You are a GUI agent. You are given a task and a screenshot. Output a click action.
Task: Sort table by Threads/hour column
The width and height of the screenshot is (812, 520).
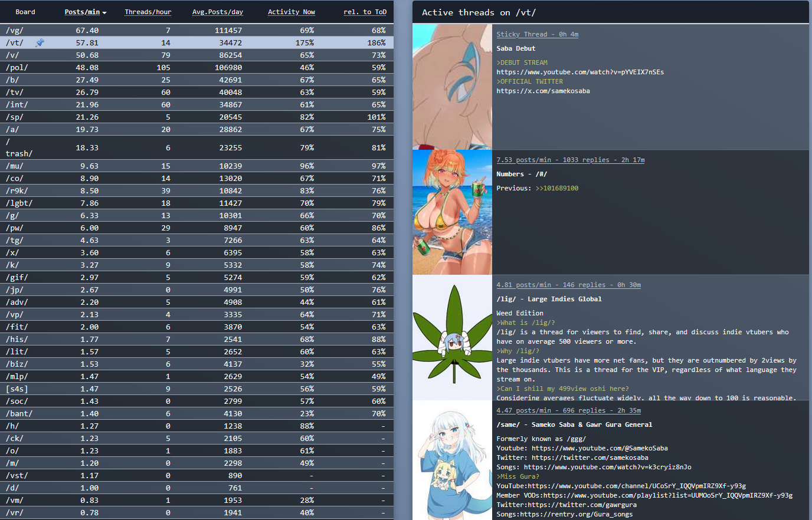(x=148, y=12)
